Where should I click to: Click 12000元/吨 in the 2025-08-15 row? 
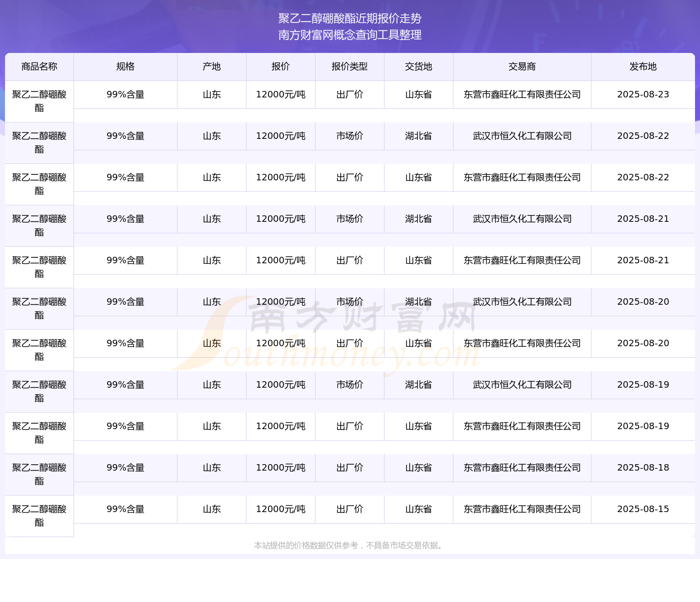280,509
